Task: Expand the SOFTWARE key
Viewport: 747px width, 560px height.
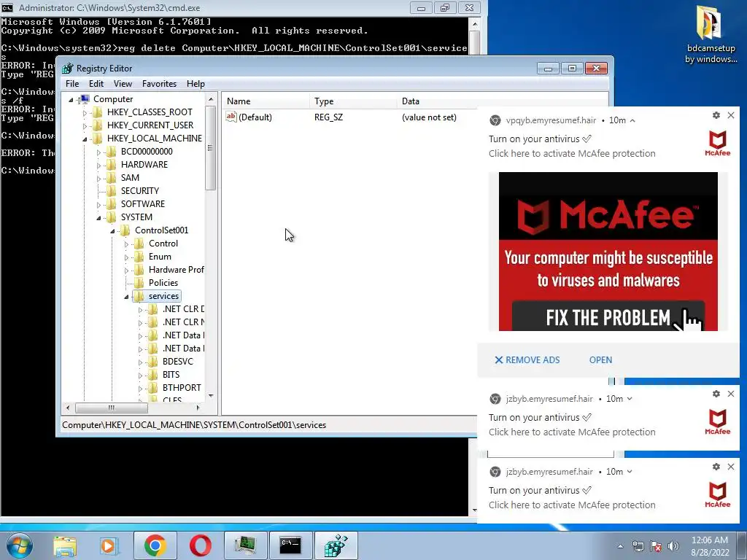Action: [x=98, y=205]
